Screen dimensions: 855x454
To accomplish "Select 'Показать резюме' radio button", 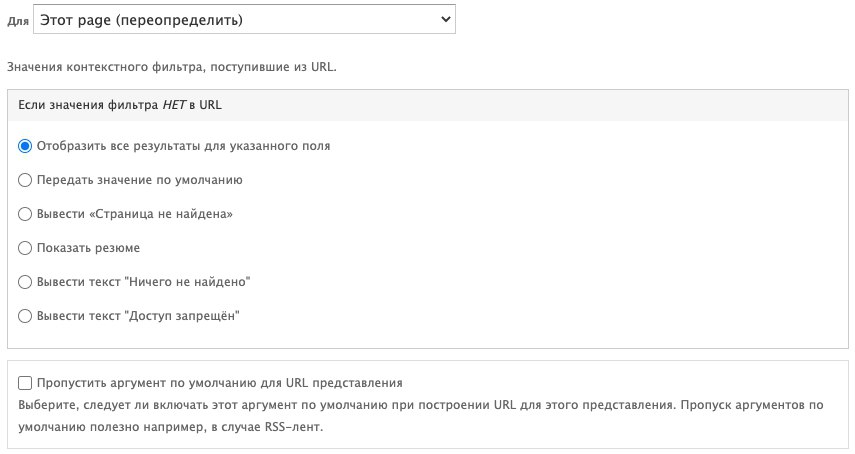I will (25, 248).
